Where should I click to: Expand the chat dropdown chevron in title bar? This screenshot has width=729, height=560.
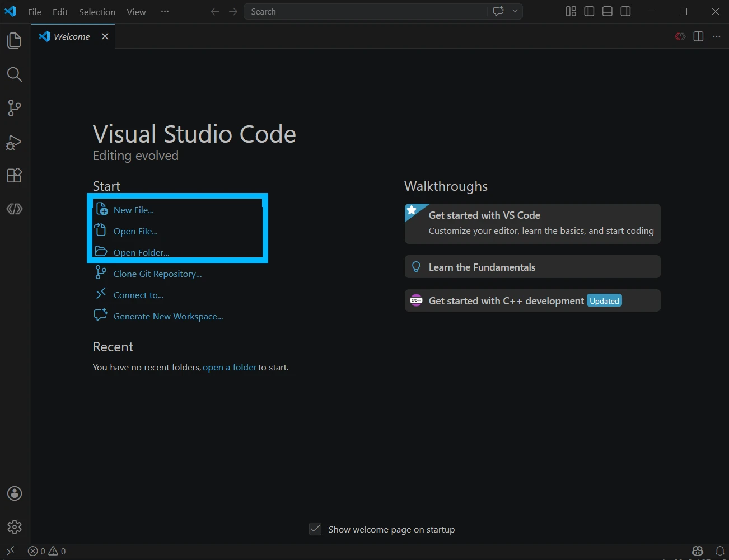pyautogui.click(x=515, y=11)
